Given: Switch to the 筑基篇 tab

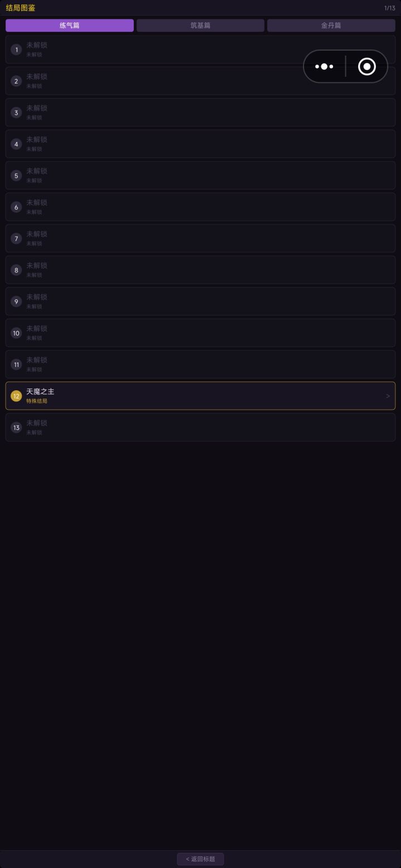Looking at the screenshot, I should pos(200,26).
